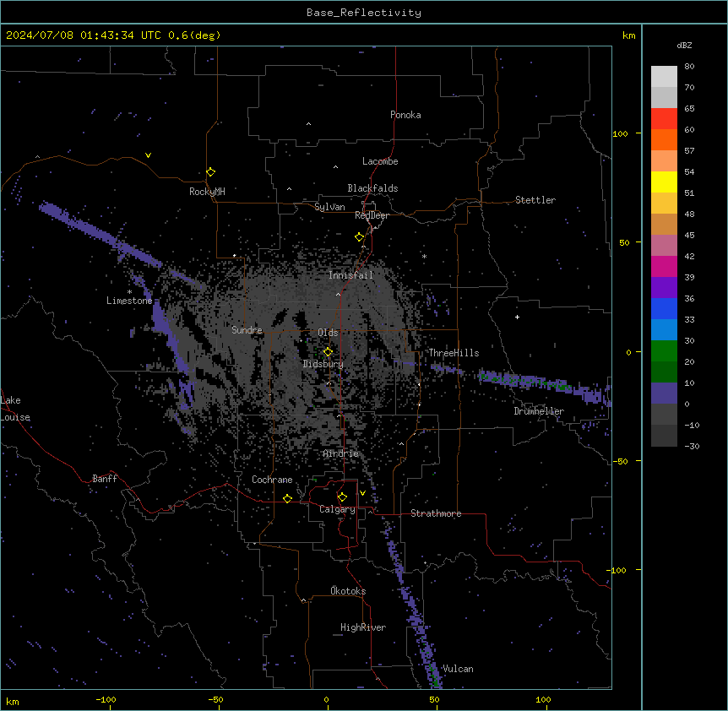Pick the magenta 39-42 dBZ legend swatch
The image size is (728, 711).
[664, 266]
